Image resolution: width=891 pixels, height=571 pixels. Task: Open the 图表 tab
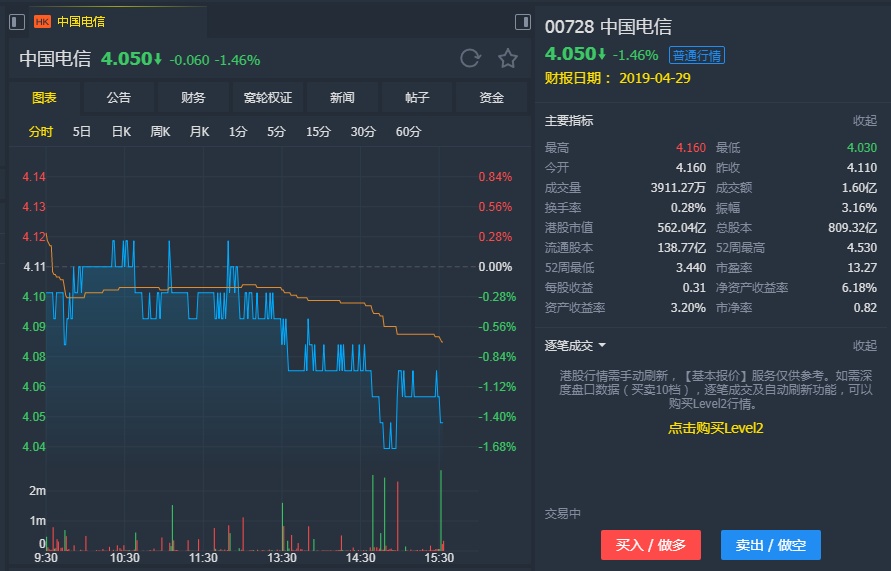[44, 98]
